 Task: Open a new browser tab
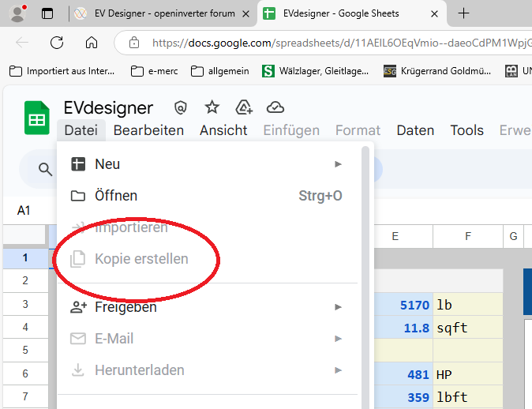463,13
